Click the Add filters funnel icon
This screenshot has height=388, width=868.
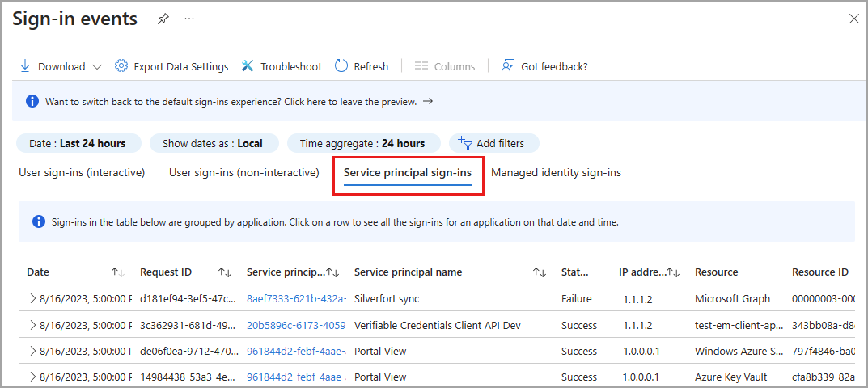point(465,143)
